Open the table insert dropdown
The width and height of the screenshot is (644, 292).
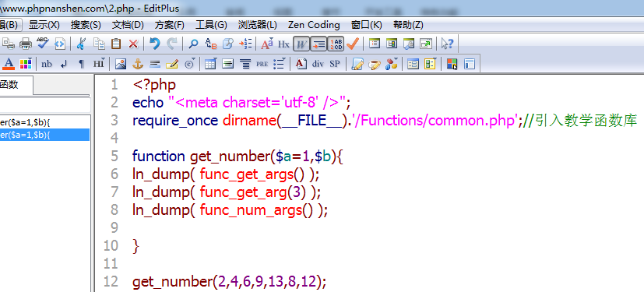211,64
